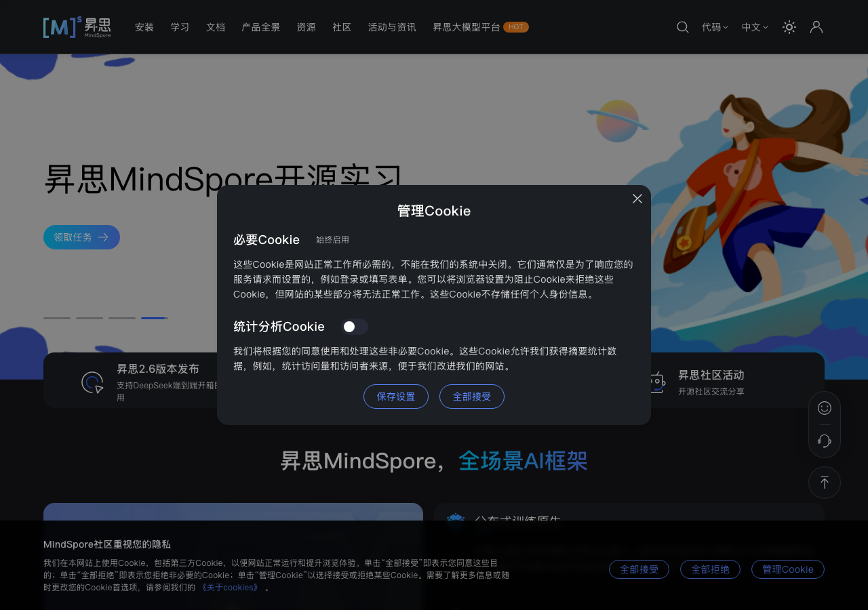Image resolution: width=868 pixels, height=610 pixels.
Task: Click the headset support icon
Action: 825,441
